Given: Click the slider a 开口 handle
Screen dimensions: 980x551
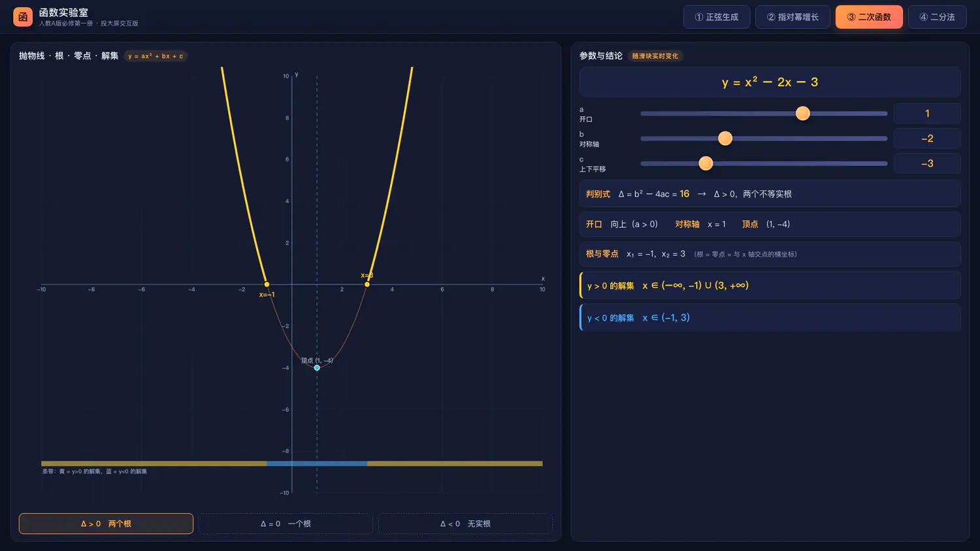Looking at the screenshot, I should [803, 114].
